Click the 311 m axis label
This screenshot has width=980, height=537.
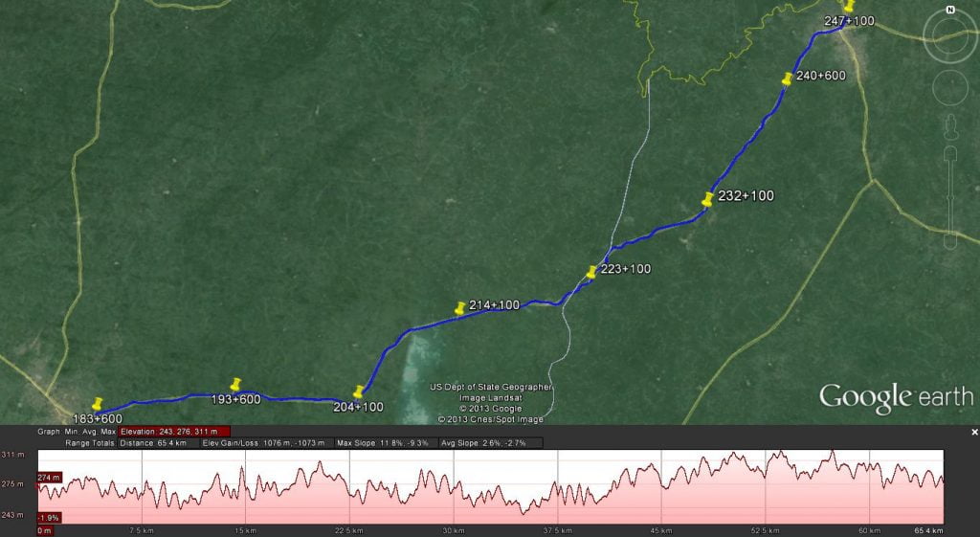pyautogui.click(x=12, y=454)
